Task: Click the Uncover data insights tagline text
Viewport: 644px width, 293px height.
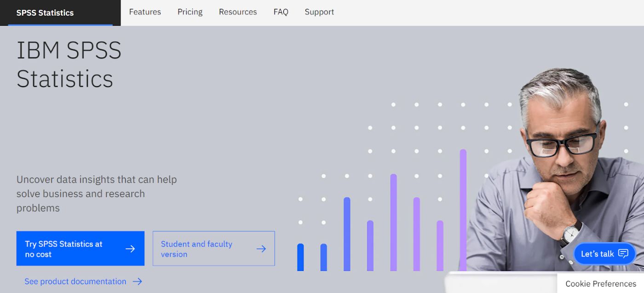Action: click(97, 193)
